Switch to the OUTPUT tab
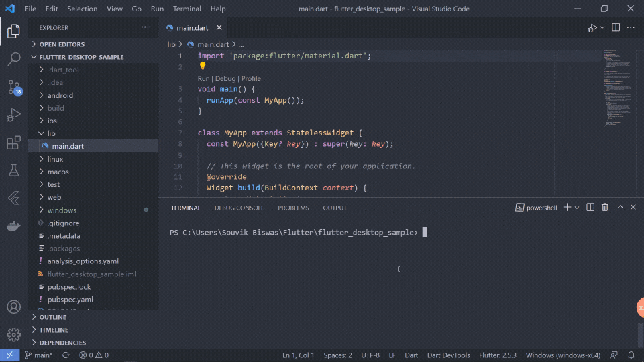Screen dimensions: 644x362 point(335,208)
